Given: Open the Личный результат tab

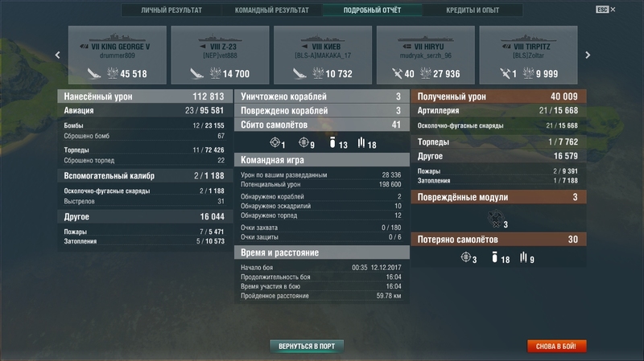Looking at the screenshot, I should coord(171,10).
